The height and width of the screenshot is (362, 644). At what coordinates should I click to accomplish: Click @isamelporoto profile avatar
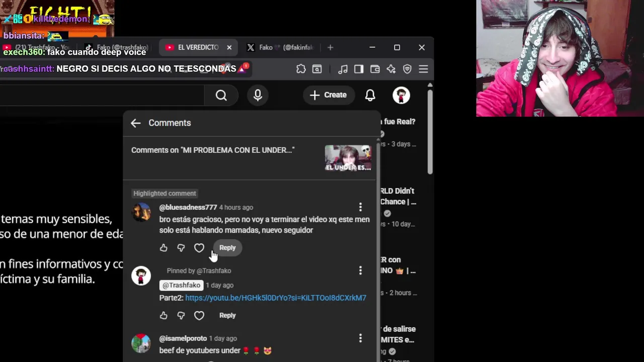[141, 343]
